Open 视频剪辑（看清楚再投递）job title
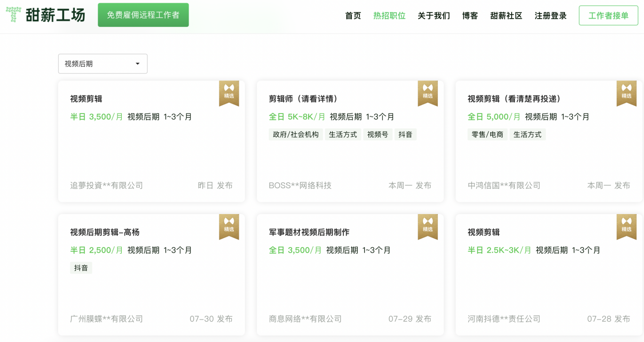Viewport: 644px width, 342px height. coord(516,99)
